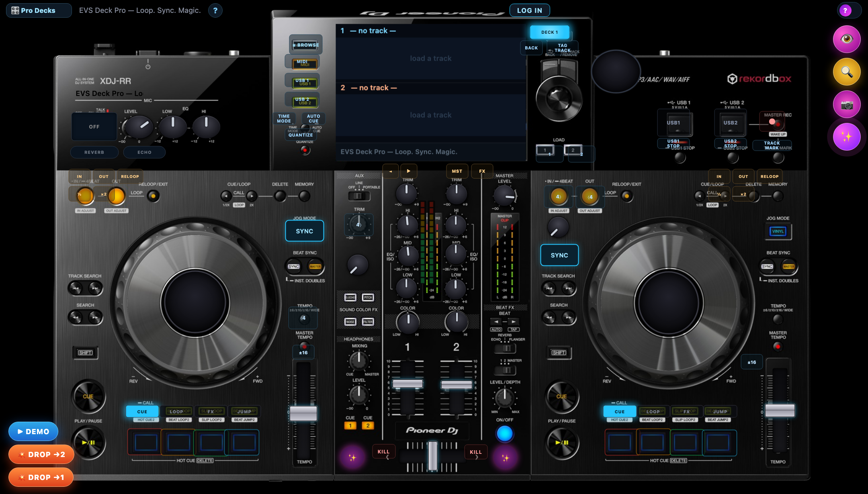
Task: Click the pink sparkle magic button in the sidebar
Action: (847, 137)
